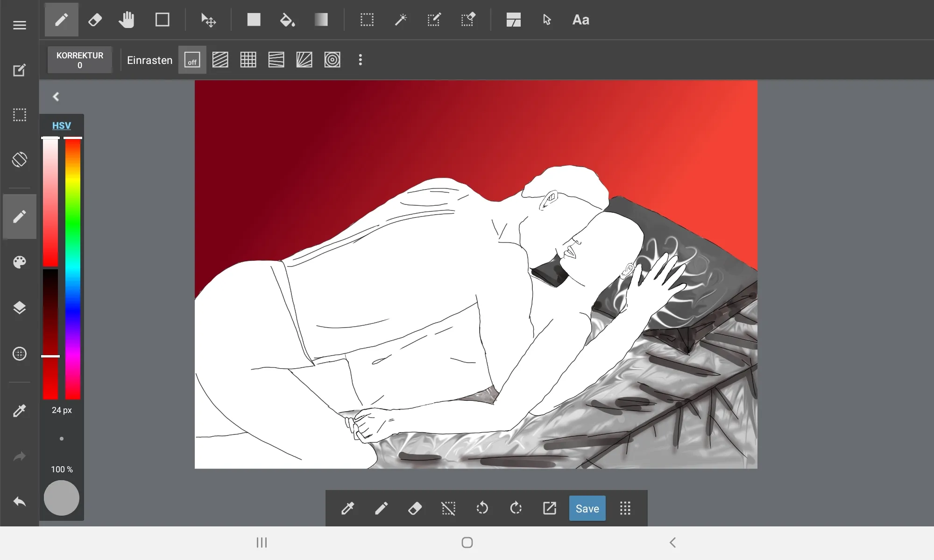Select the Gradient tool

point(321,20)
